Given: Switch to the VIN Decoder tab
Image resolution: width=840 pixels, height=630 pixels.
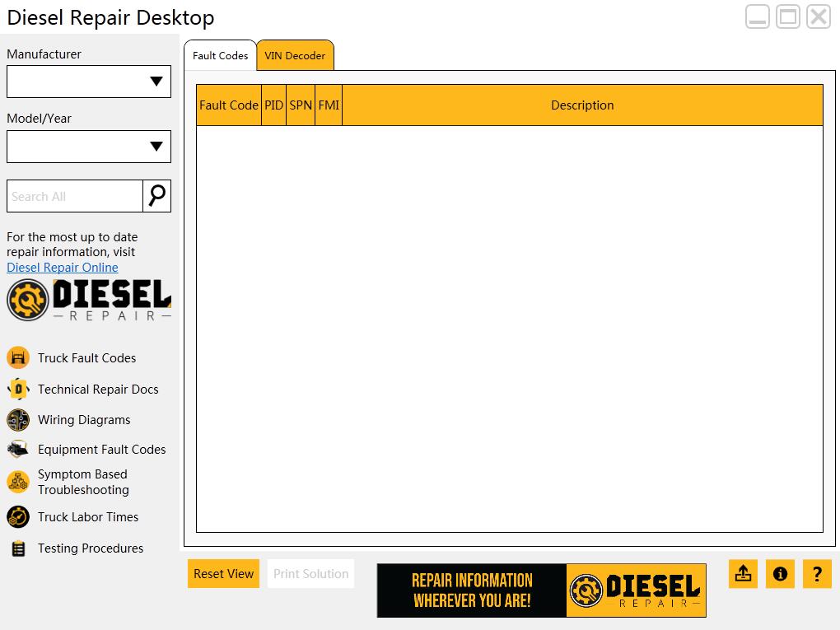Looking at the screenshot, I should click(295, 56).
